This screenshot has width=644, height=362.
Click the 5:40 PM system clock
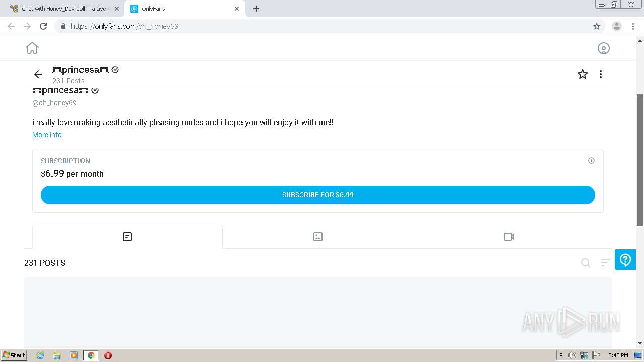(x=618, y=355)
